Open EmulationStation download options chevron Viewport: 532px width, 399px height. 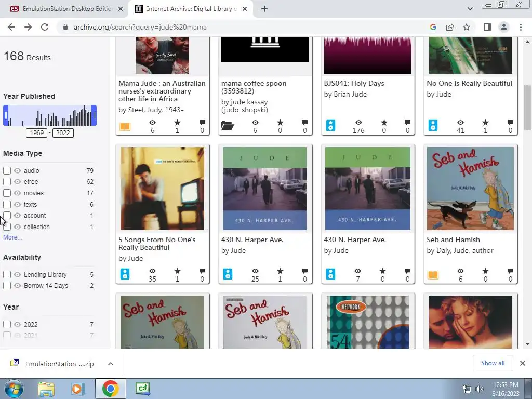coord(110,364)
